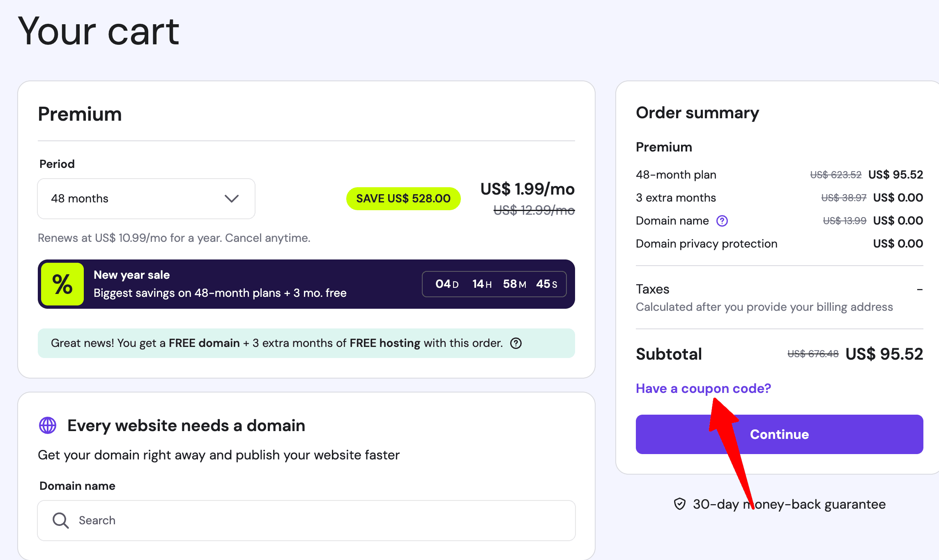This screenshot has height=560, width=939.
Task: Click the question mark after the free hosting message
Action: 516,343
